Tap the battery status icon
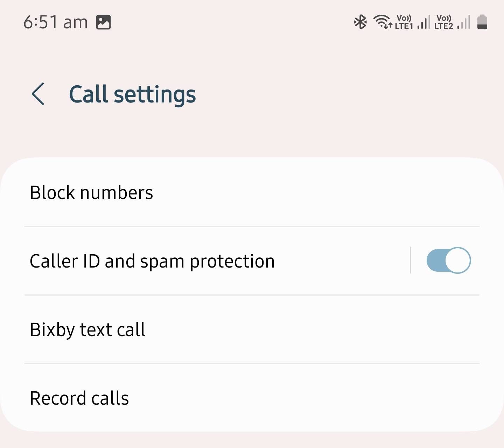504x448 pixels. coord(483,22)
